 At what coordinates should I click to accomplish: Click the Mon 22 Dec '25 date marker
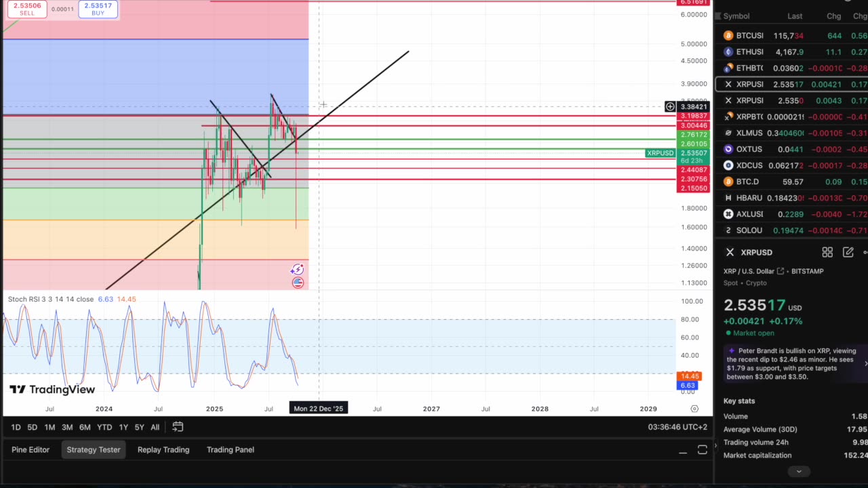coord(318,408)
